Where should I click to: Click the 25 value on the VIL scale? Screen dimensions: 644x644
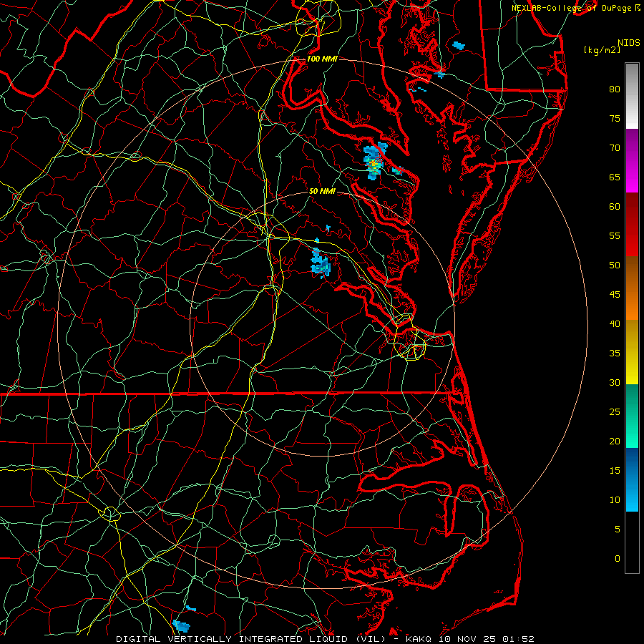point(615,411)
